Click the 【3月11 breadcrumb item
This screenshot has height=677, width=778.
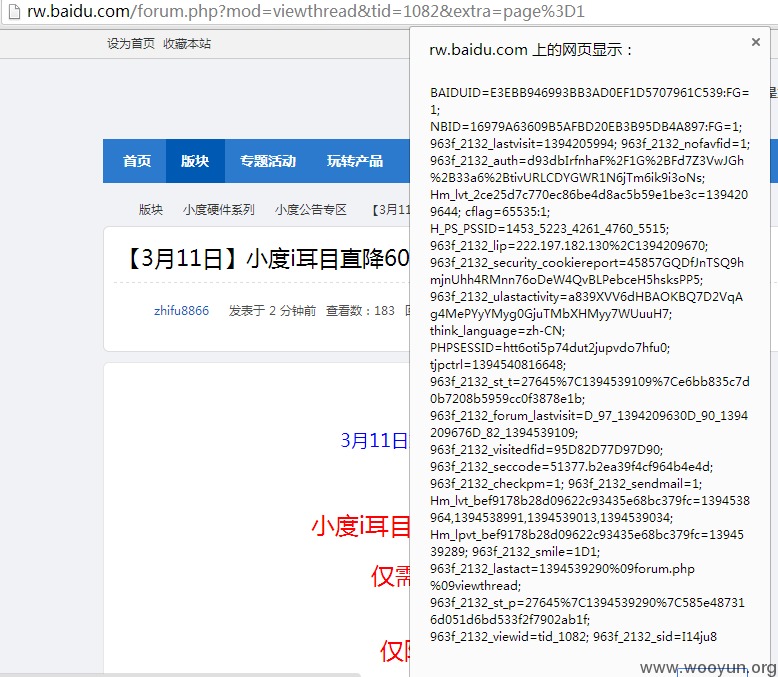(x=391, y=209)
